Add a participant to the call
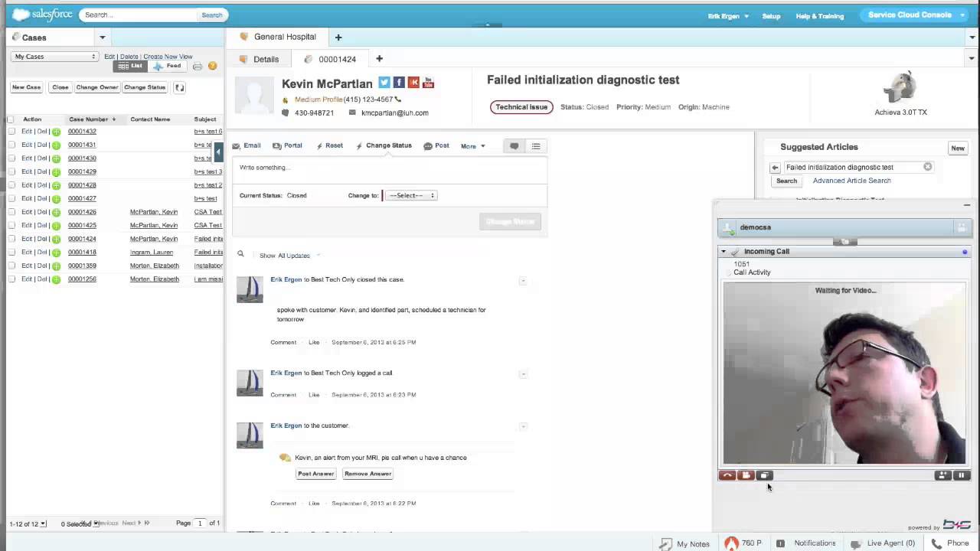The width and height of the screenshot is (980, 551). click(x=942, y=475)
